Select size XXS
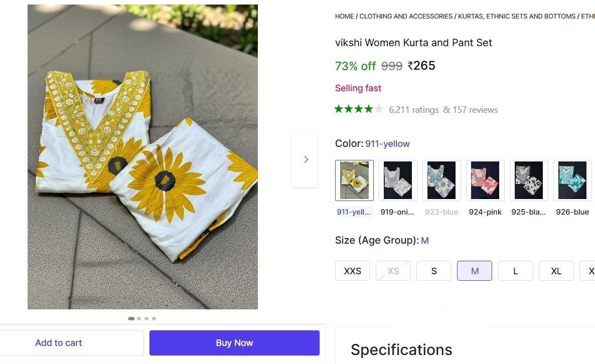Screen dimensions: 595x364 pos(352,271)
